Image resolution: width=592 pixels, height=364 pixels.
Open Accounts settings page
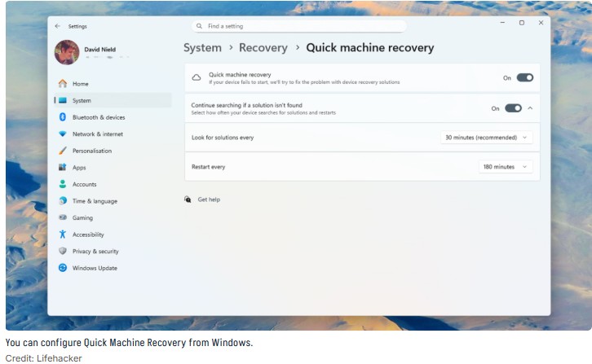113,184
